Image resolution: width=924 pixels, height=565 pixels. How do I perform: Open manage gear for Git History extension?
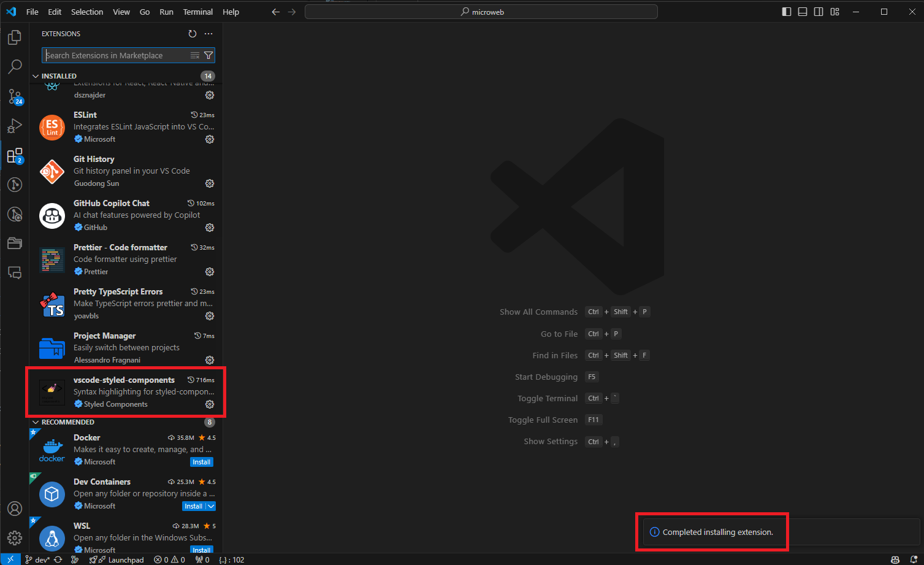point(210,183)
